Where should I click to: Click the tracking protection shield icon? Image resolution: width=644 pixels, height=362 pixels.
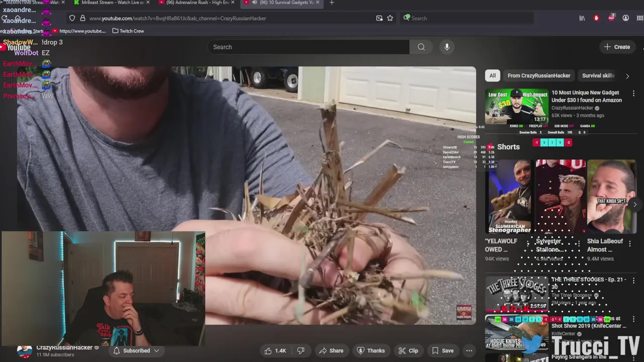pos(72,18)
